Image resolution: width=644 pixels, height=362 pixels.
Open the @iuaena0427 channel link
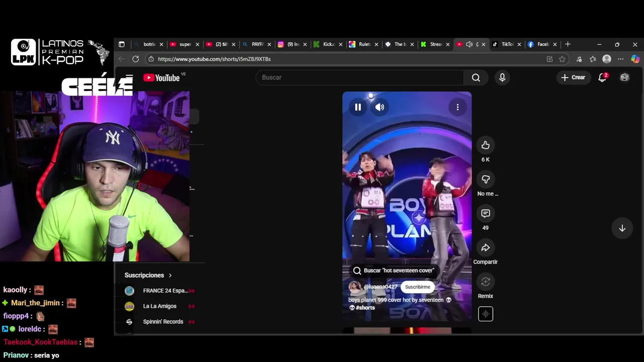pos(380,287)
